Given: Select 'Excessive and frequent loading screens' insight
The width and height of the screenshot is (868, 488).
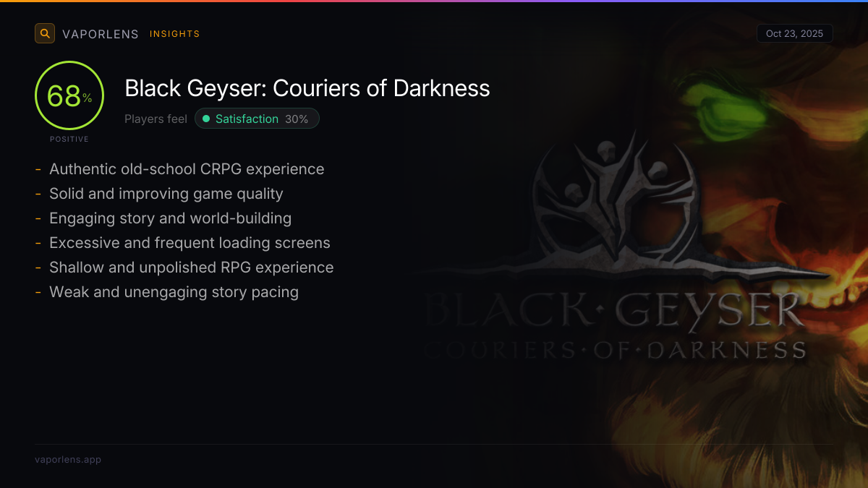Looking at the screenshot, I should (x=190, y=243).
